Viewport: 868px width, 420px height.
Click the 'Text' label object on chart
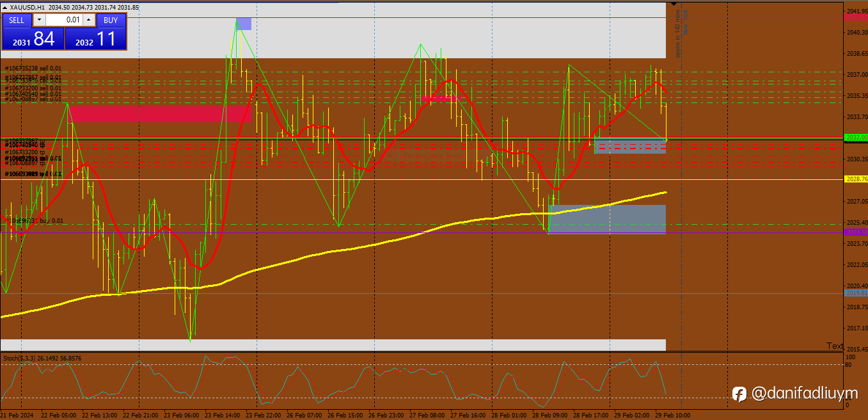[x=835, y=346]
